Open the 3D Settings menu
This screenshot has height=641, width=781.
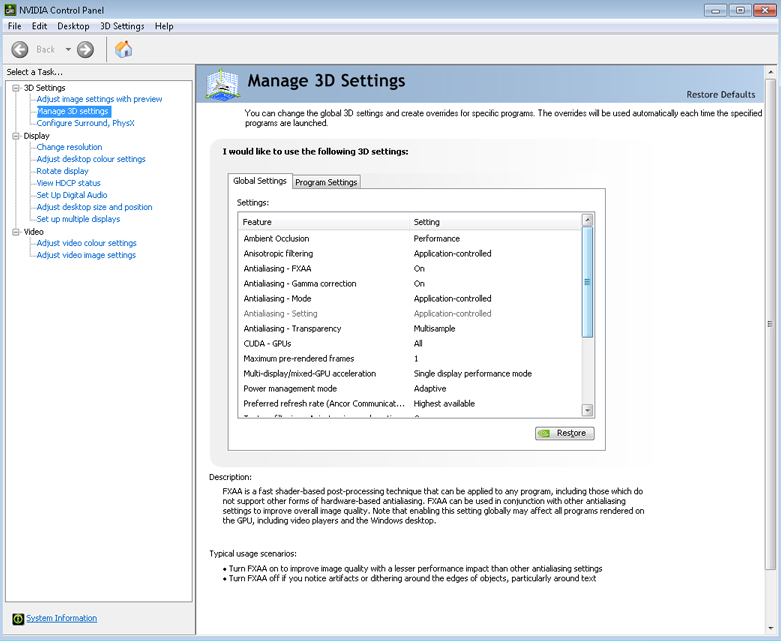(122, 26)
